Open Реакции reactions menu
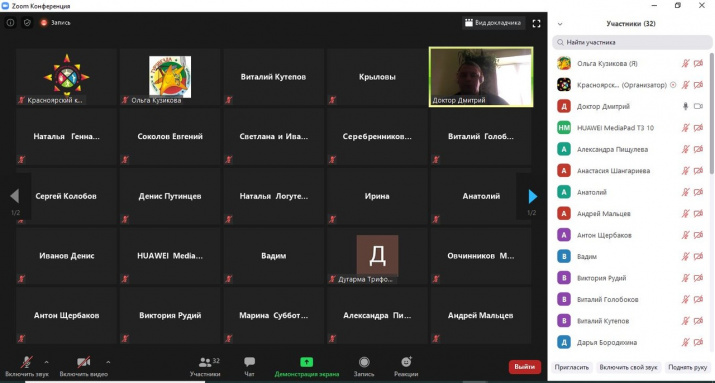Image resolution: width=715 pixels, height=383 pixels. pos(406,367)
